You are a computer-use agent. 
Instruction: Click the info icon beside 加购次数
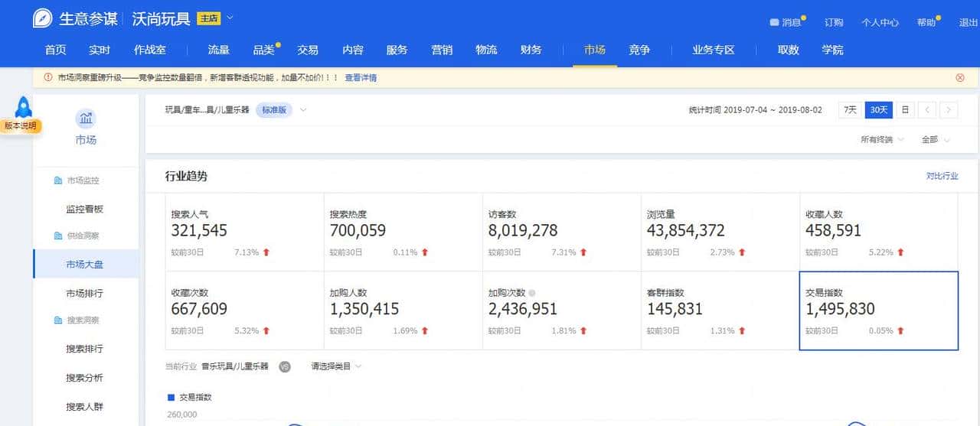532,293
